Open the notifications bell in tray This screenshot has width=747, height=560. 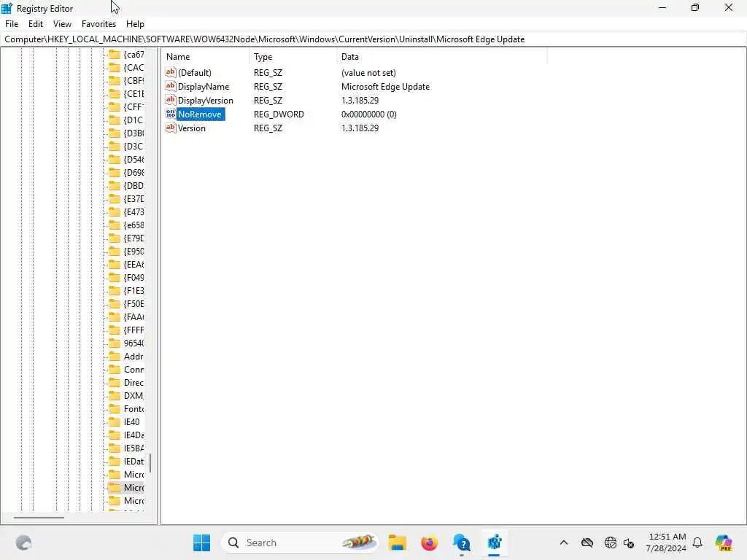click(x=697, y=542)
